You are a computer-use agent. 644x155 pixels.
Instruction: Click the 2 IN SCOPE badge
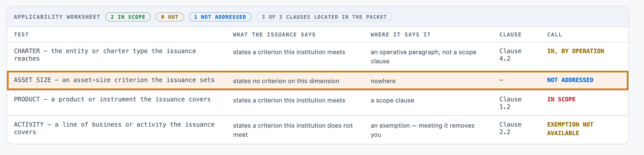[128, 17]
